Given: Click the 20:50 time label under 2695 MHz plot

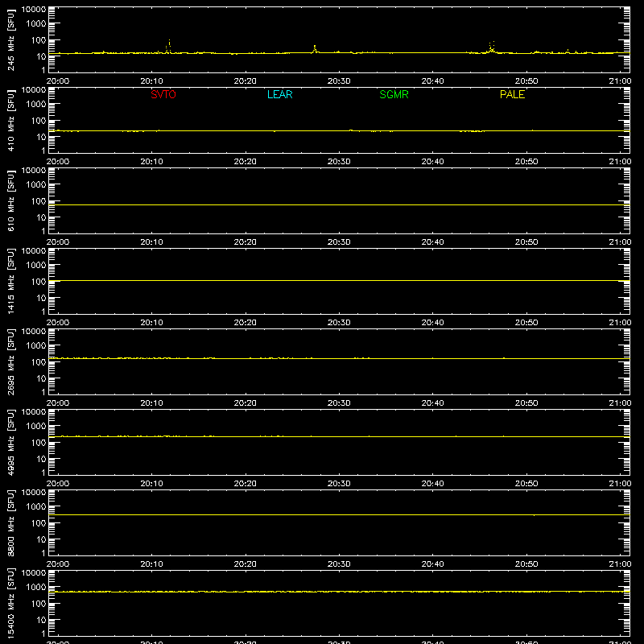Looking at the screenshot, I should pos(526,403).
